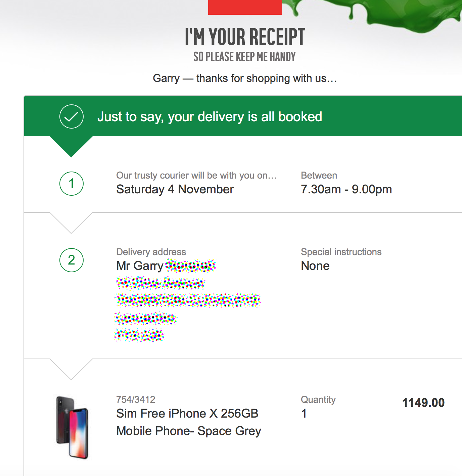Click the checkmark circle icon in green banner
Viewport: 462px width, 476px height.
72,116
